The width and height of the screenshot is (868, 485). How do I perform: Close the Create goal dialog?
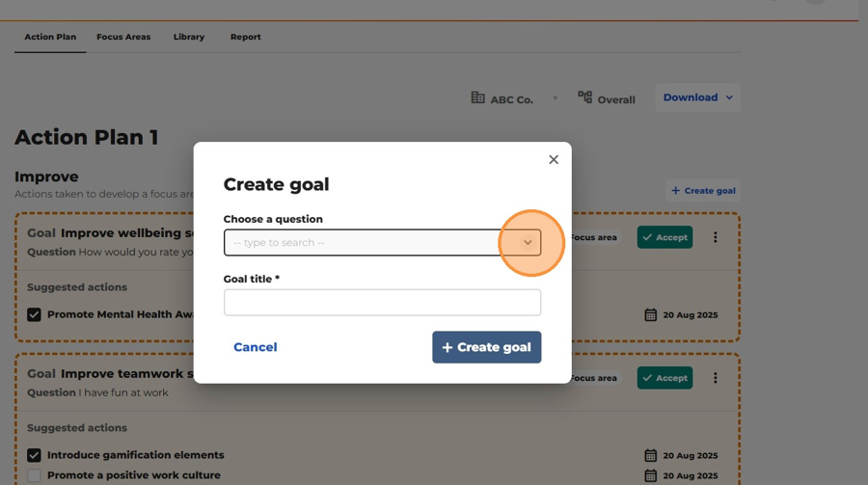553,159
